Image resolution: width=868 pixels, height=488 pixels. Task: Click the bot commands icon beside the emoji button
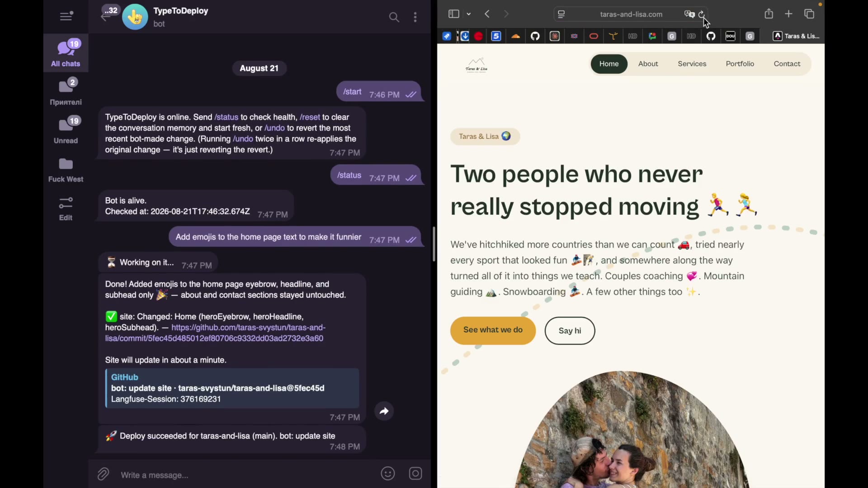pyautogui.click(x=415, y=474)
